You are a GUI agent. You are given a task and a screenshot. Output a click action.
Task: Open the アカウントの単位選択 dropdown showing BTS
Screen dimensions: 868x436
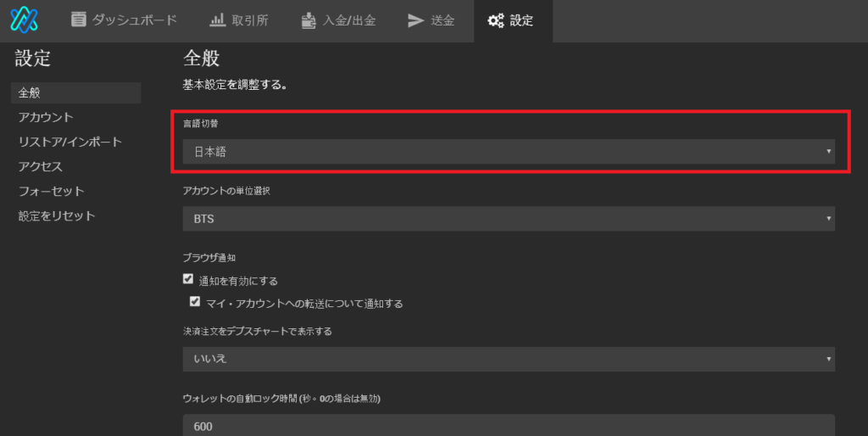509,218
